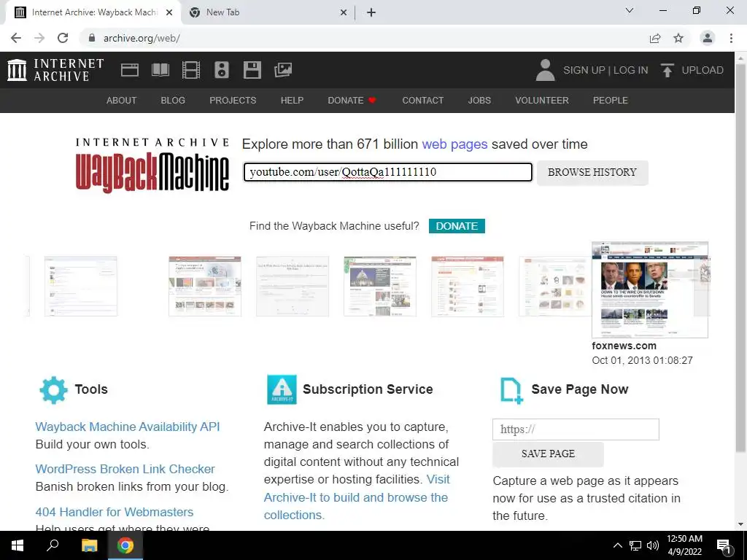
Task: Open the DONATE menu item with heart
Action: click(x=352, y=101)
